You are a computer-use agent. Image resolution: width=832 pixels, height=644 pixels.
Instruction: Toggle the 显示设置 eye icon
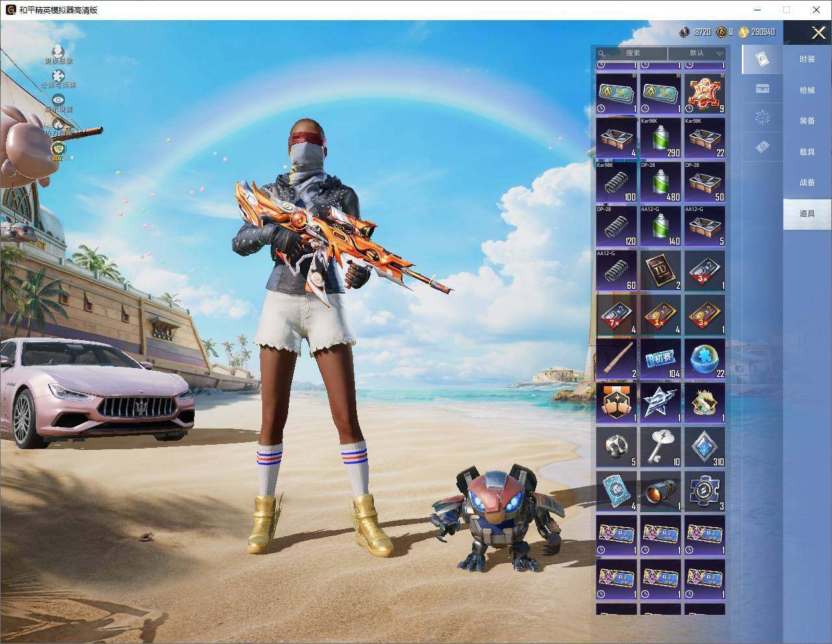(x=58, y=99)
